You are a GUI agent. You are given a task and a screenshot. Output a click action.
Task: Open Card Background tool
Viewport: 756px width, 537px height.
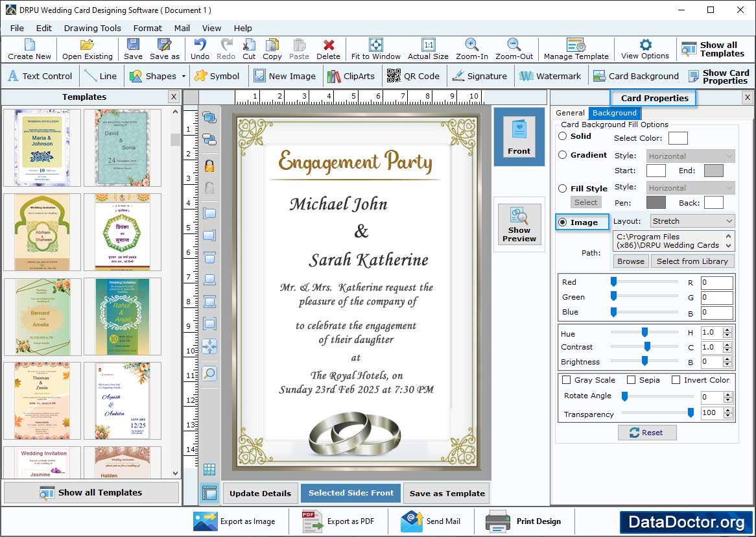tap(636, 76)
